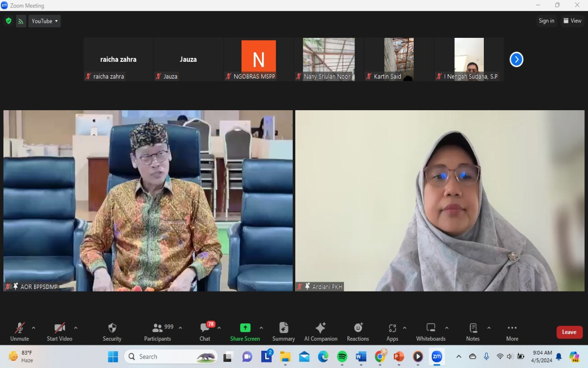
Task: Open the Chat panel
Action: point(205,331)
